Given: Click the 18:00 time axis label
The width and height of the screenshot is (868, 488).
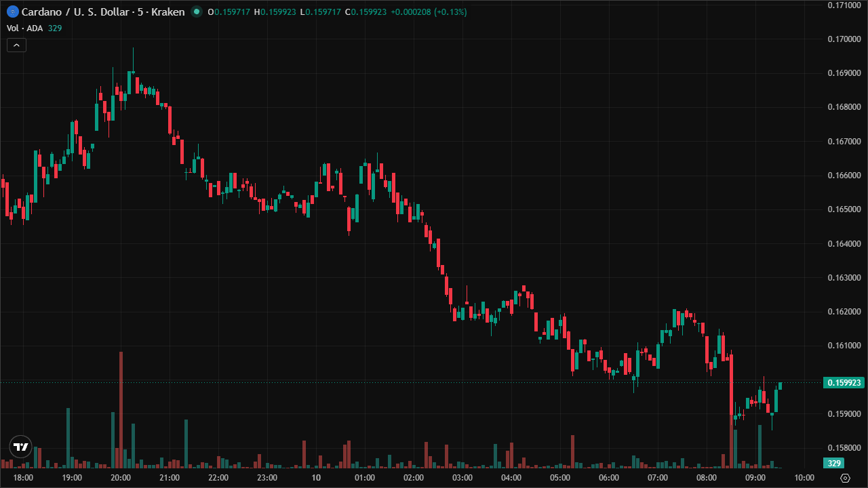Looking at the screenshot, I should (x=23, y=478).
